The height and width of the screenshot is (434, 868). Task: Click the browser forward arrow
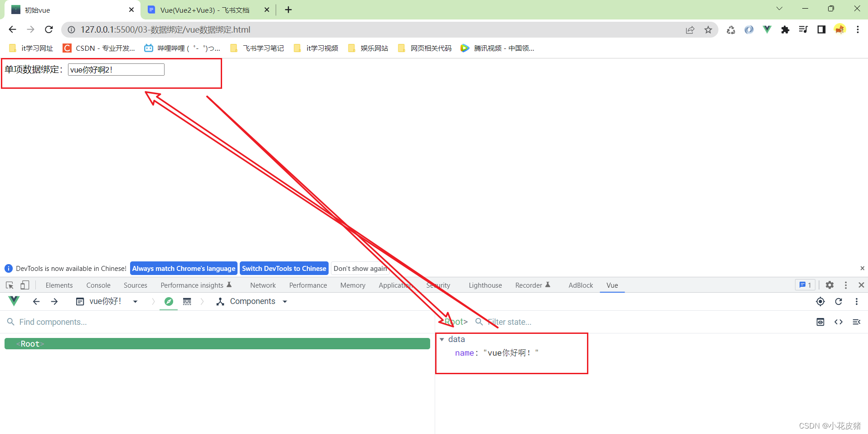(x=30, y=29)
